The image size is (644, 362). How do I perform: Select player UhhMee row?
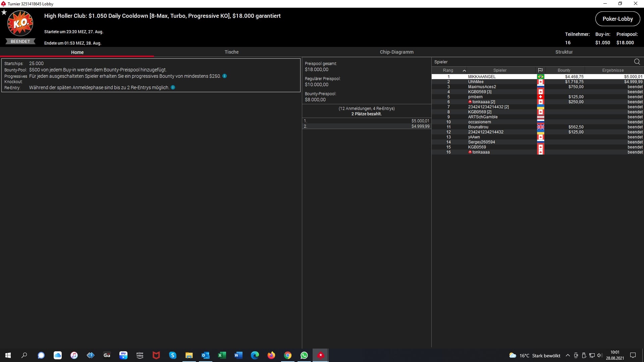pyautogui.click(x=476, y=82)
